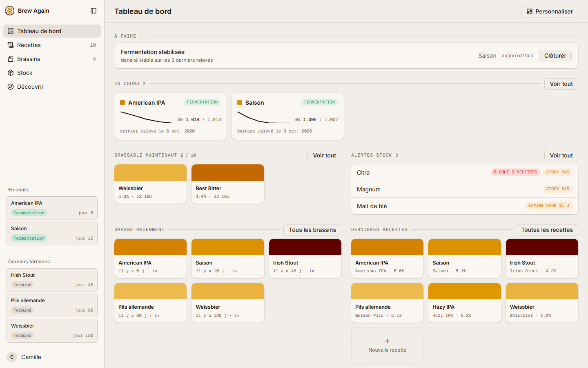This screenshot has width=588, height=368.
Task: Click the Malt de blé expiry alert row
Action: click(465, 206)
